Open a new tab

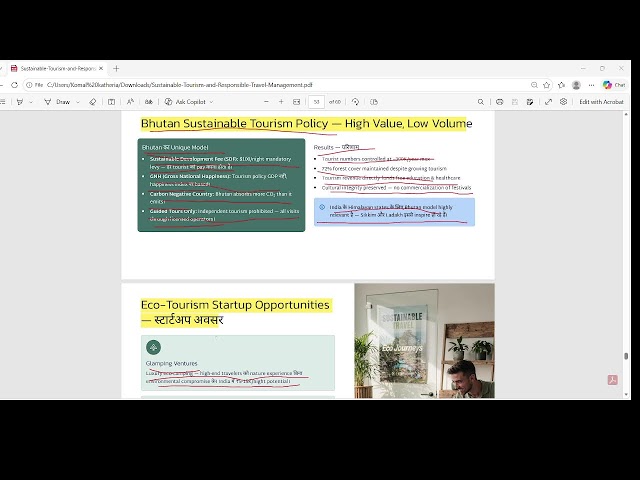116,69
